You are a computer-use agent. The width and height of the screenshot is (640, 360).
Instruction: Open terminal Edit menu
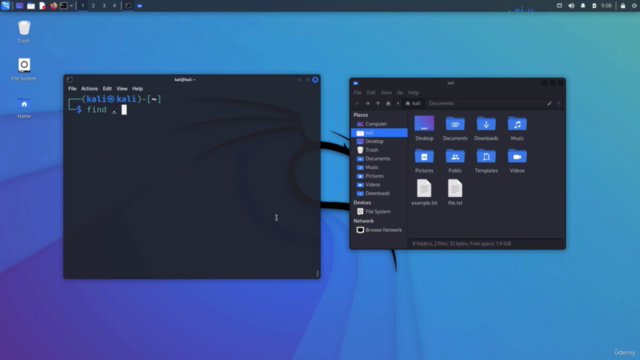107,89
